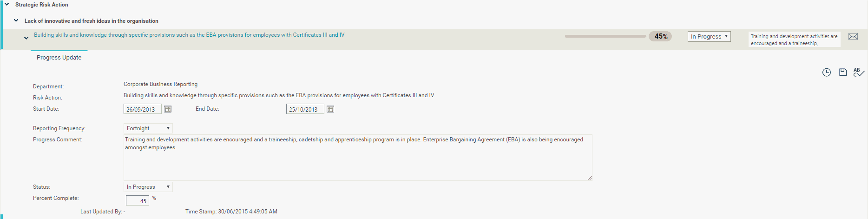
Task: Click the Percent Complete input box
Action: (138, 200)
